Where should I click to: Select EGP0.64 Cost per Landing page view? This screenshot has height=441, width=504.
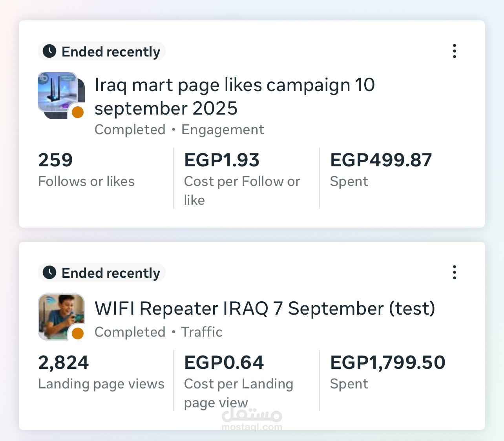click(239, 380)
